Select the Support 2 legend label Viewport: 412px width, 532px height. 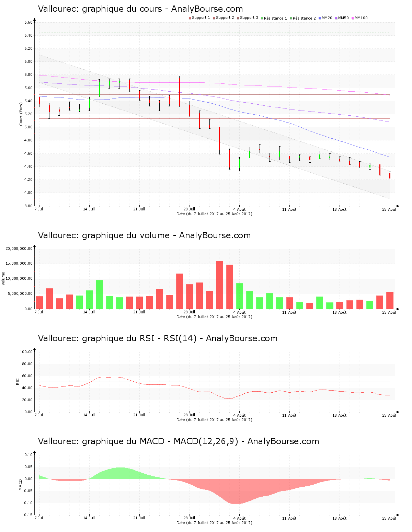point(225,18)
